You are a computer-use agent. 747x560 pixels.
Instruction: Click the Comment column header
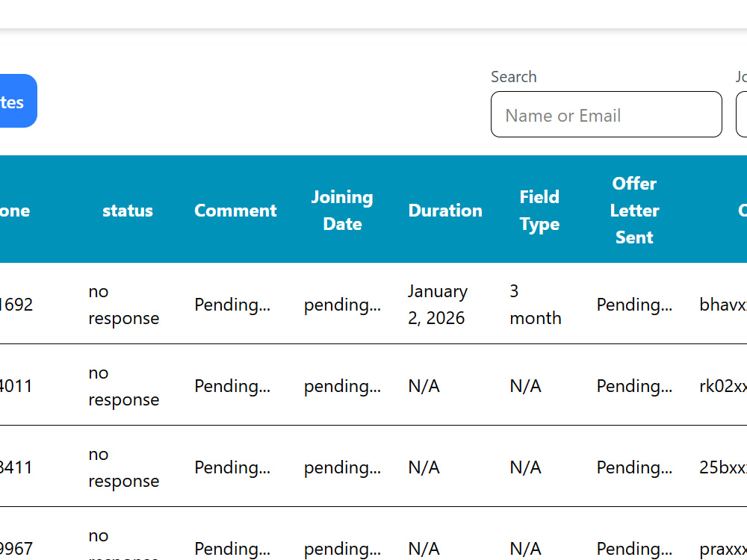[235, 211]
